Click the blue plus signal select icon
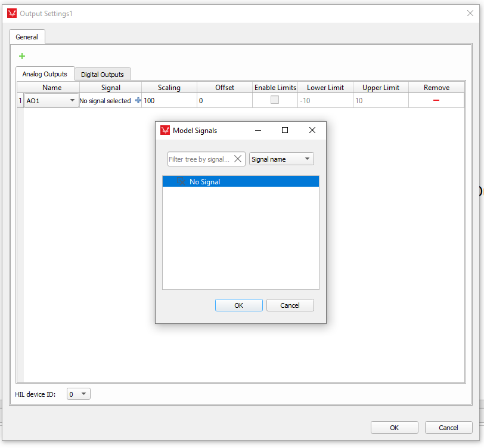This screenshot has height=448, width=484. pyautogui.click(x=138, y=101)
